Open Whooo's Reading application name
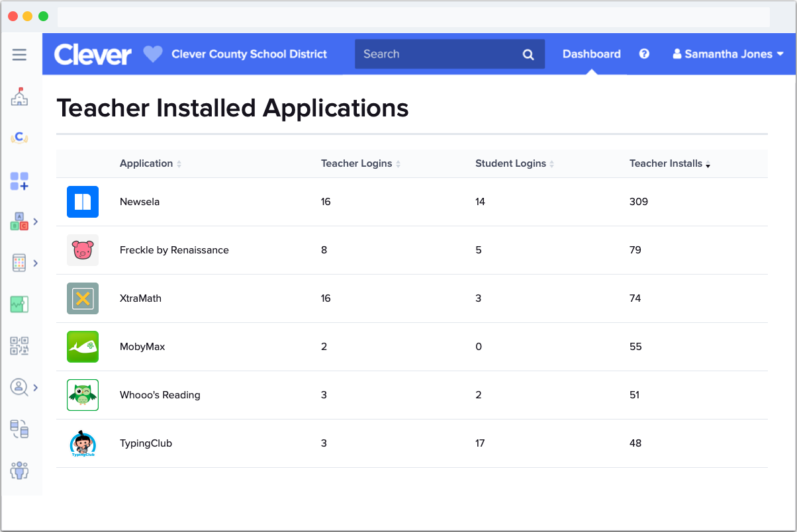This screenshot has width=797, height=532. (x=160, y=395)
